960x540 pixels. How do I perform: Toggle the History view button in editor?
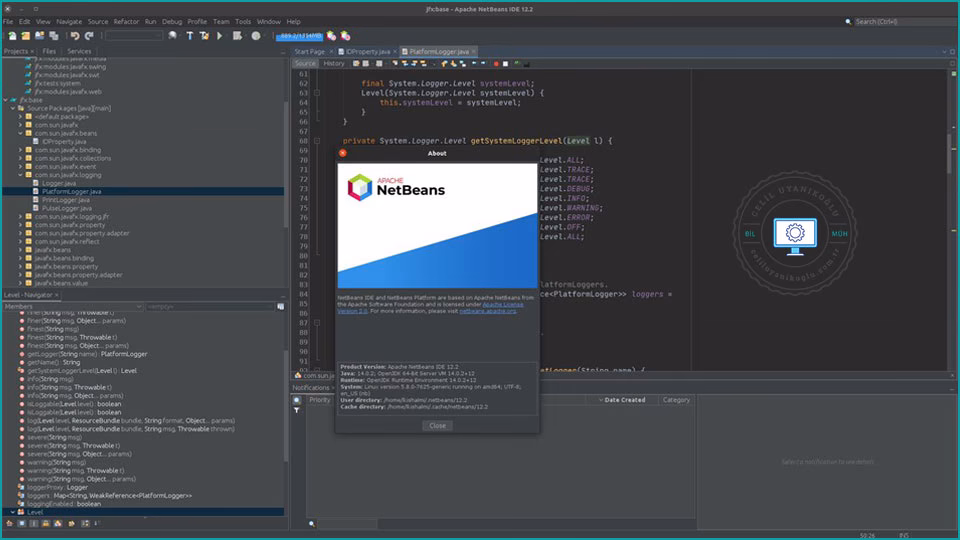tap(334, 64)
